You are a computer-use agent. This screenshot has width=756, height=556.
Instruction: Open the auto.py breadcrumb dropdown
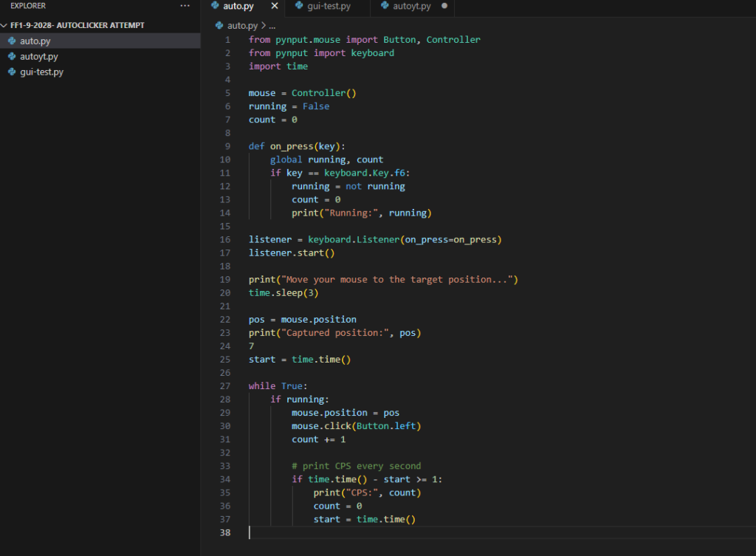point(242,25)
